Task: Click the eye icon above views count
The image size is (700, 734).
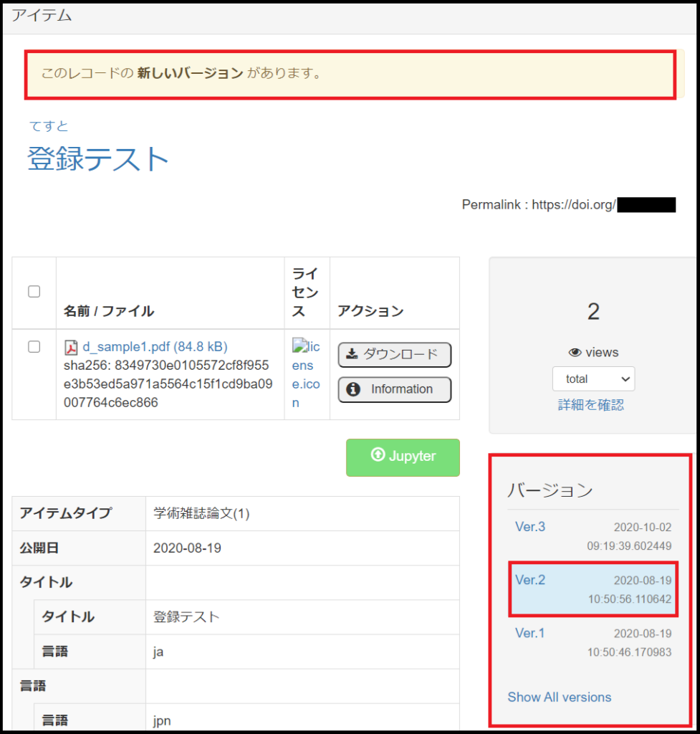Action: click(574, 353)
